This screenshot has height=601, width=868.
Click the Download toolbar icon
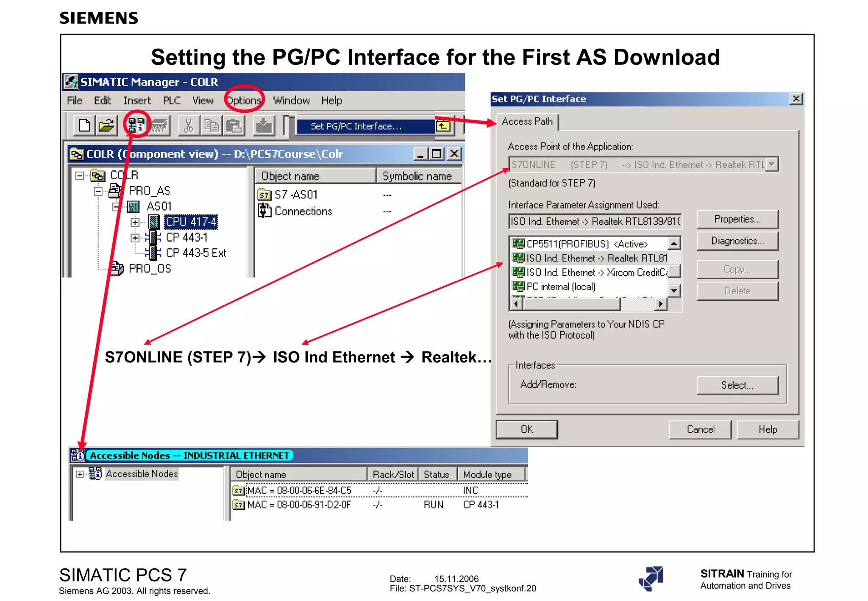[x=264, y=125]
